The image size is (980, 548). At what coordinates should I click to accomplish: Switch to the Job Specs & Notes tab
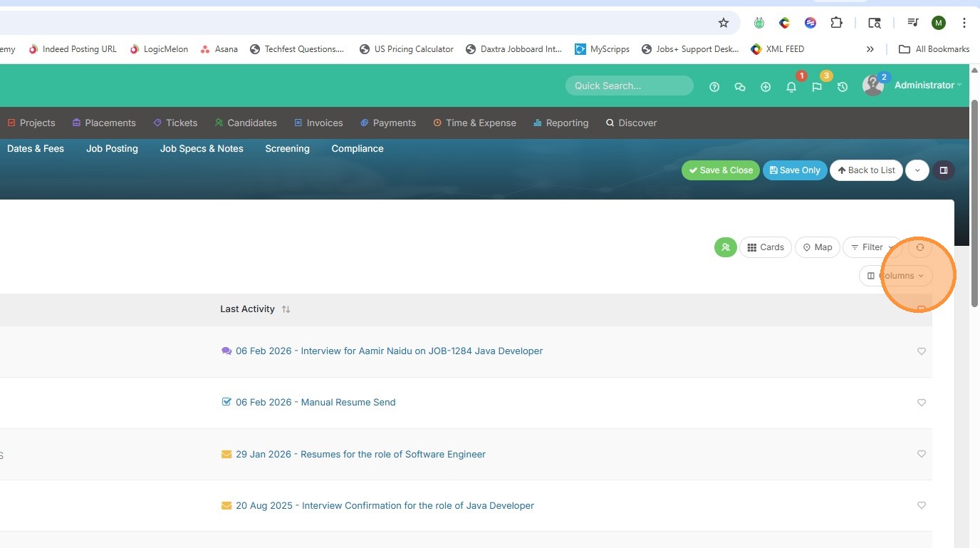[x=202, y=148]
